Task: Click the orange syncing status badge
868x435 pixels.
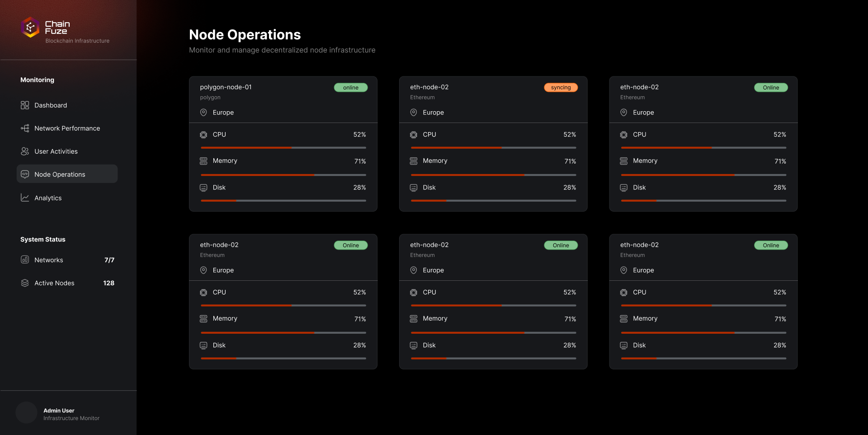Action: point(561,88)
